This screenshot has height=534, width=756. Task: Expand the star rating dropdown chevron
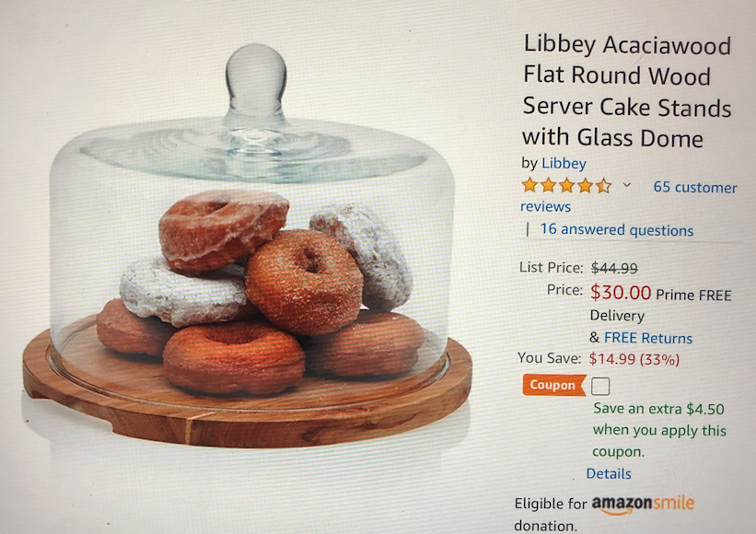point(627,184)
